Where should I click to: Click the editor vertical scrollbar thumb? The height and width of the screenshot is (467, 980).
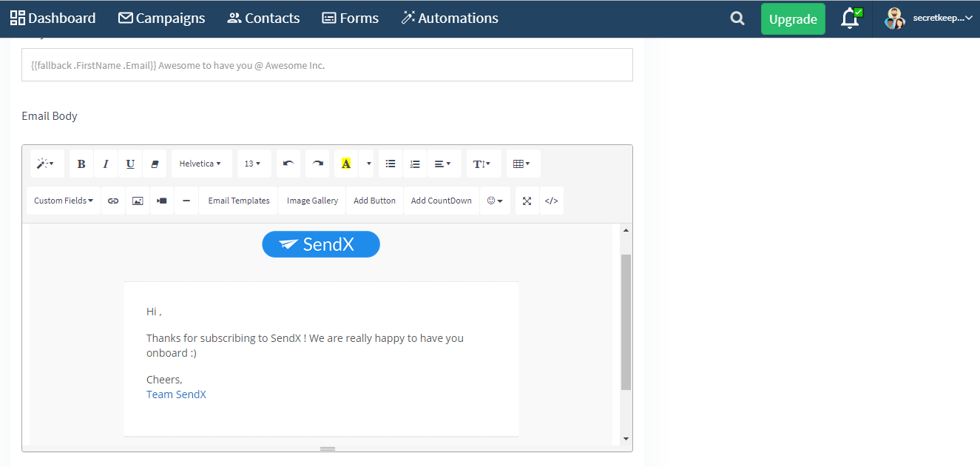pyautogui.click(x=626, y=322)
